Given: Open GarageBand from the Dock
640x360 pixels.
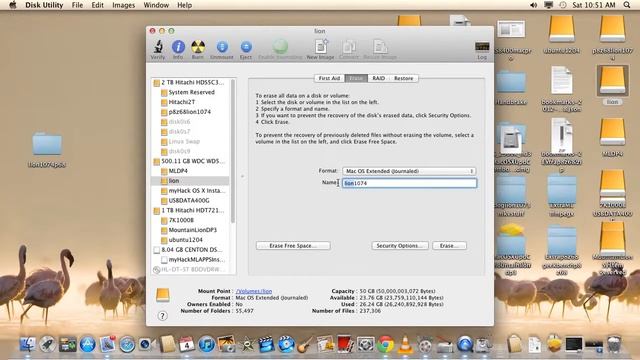Looking at the screenshot, I should point(306,344).
